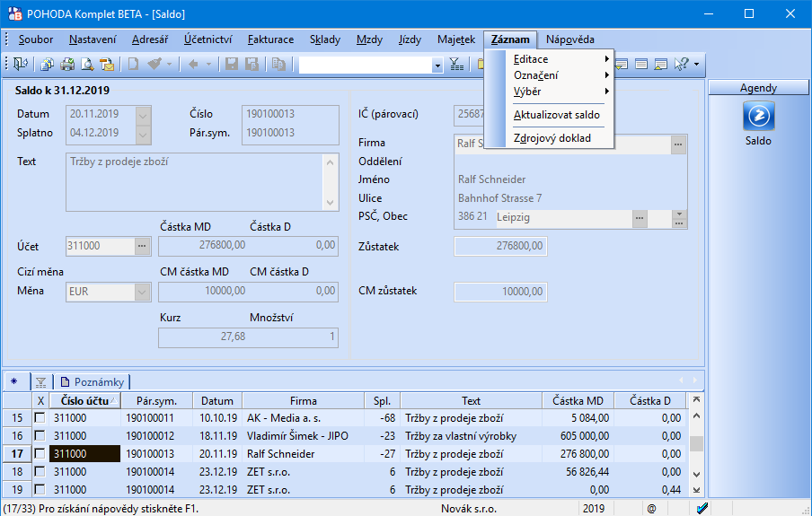The width and height of the screenshot is (812, 516).
Task: Expand the Editace submenu
Action: tap(560, 59)
